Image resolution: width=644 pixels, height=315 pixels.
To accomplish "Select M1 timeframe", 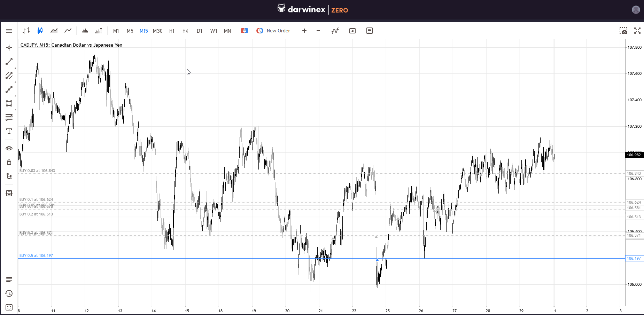I will pos(116,31).
